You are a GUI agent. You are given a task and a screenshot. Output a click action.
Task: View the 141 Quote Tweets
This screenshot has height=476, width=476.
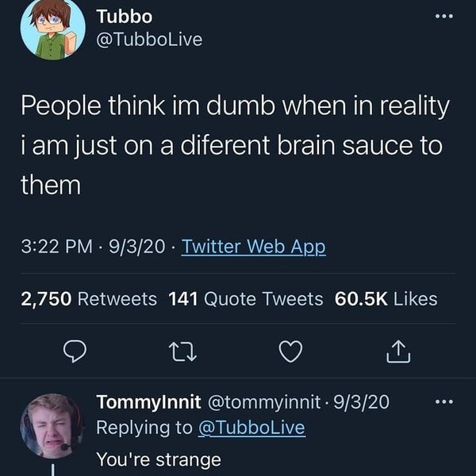tap(246, 298)
